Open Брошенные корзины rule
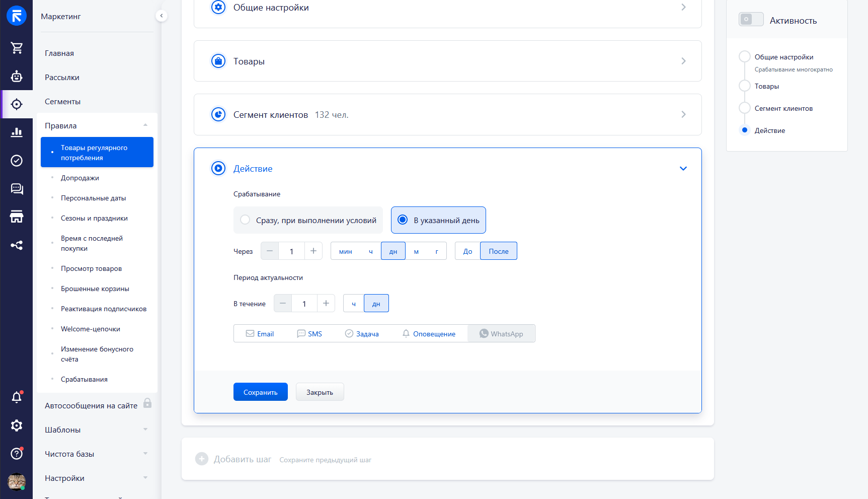The width and height of the screenshot is (868, 499). (x=95, y=289)
